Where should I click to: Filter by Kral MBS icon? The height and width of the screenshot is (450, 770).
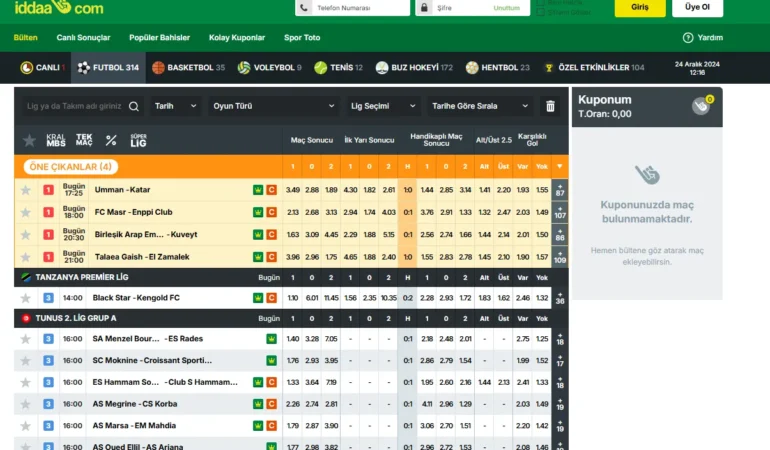tap(56, 141)
